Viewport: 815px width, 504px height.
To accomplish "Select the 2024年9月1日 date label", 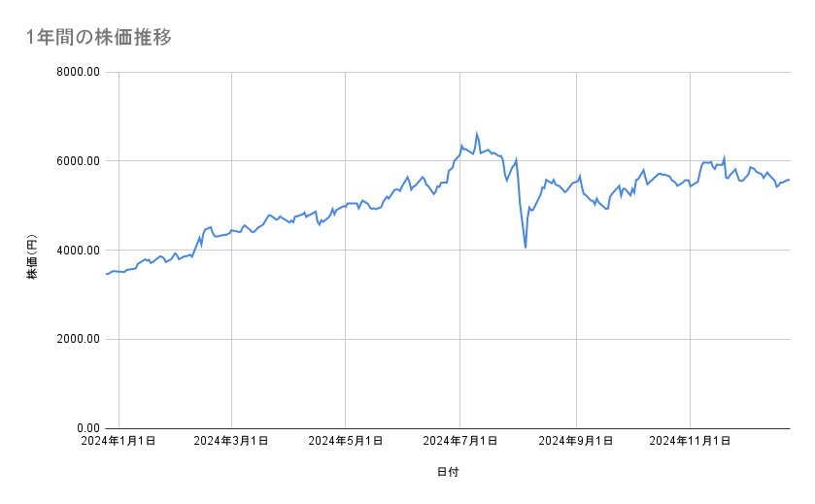I will click(576, 442).
